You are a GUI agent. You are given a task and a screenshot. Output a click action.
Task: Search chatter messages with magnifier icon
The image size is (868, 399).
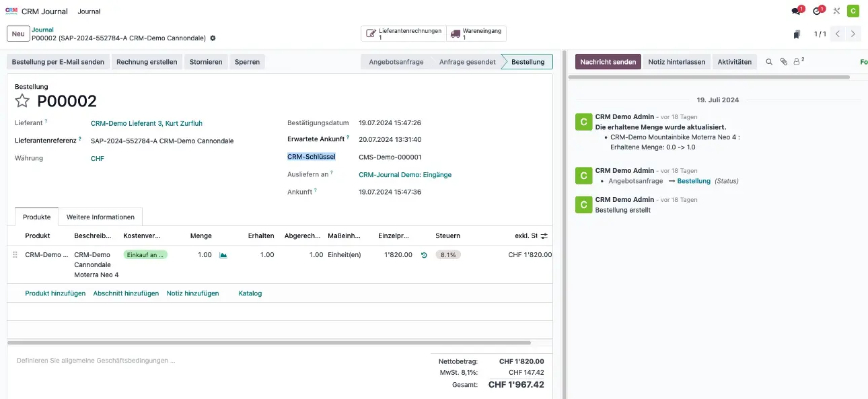(x=769, y=62)
